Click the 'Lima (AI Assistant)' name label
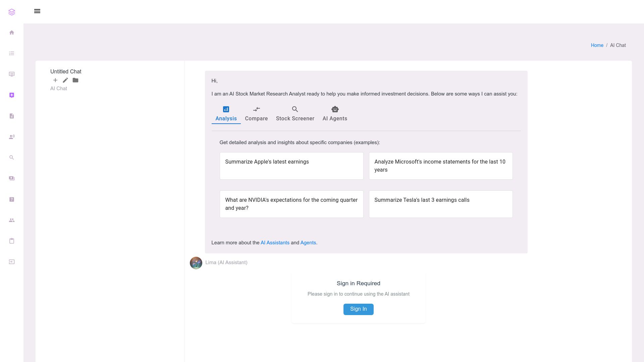Viewport: 644px width, 362px height. point(226,262)
